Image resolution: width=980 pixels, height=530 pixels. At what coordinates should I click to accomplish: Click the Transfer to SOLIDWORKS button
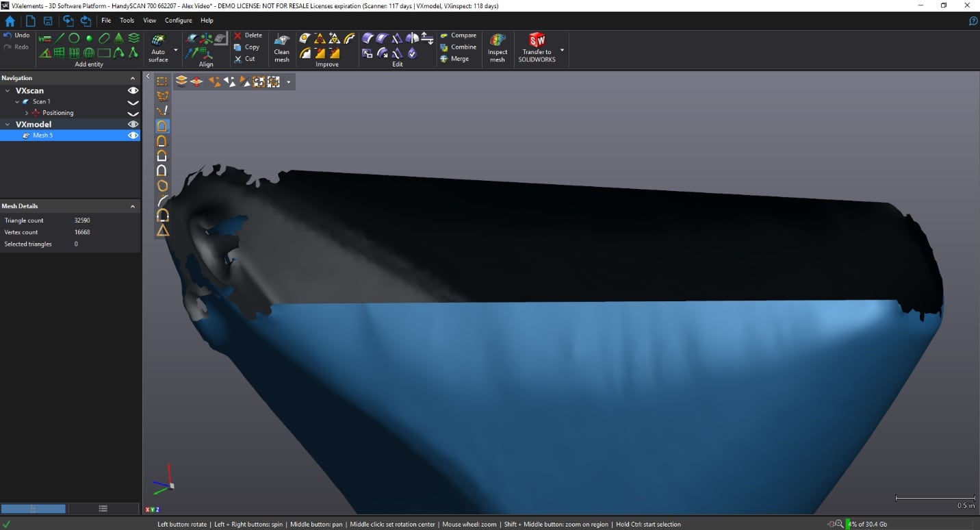pyautogui.click(x=537, y=47)
